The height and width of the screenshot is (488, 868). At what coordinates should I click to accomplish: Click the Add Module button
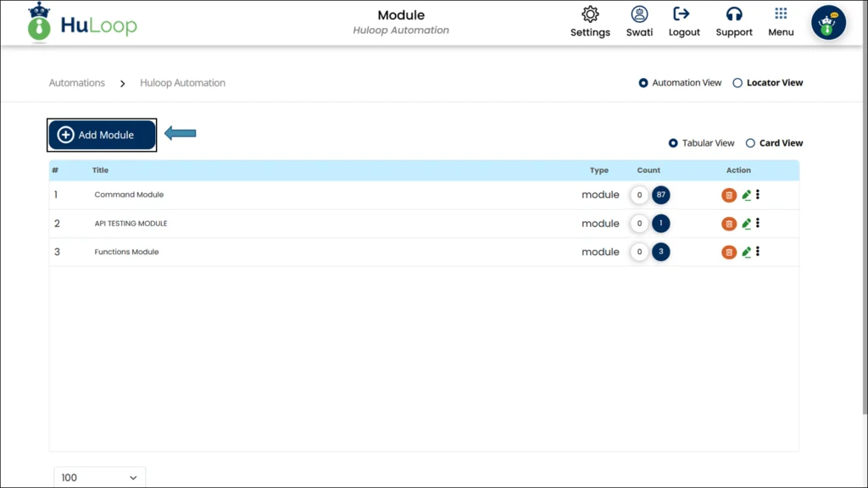click(101, 134)
